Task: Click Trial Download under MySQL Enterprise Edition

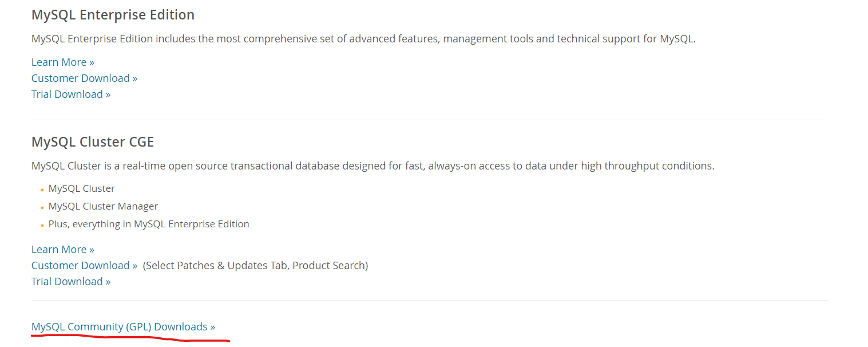Action: point(71,94)
